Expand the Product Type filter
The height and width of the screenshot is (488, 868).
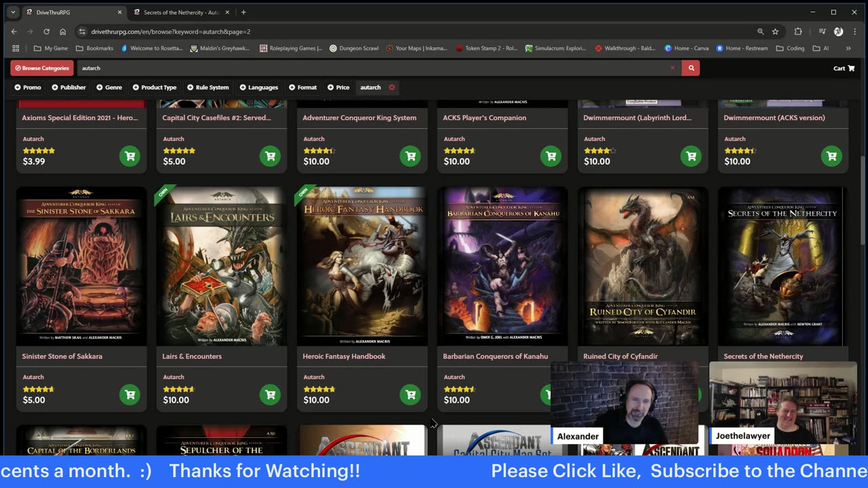(155, 87)
